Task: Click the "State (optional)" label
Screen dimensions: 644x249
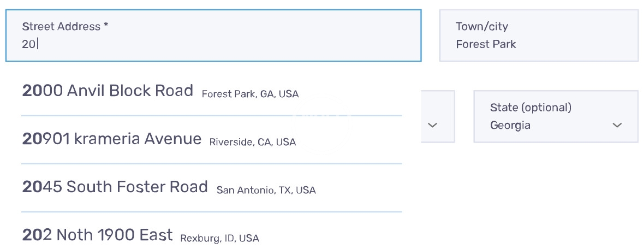Action: pos(530,108)
